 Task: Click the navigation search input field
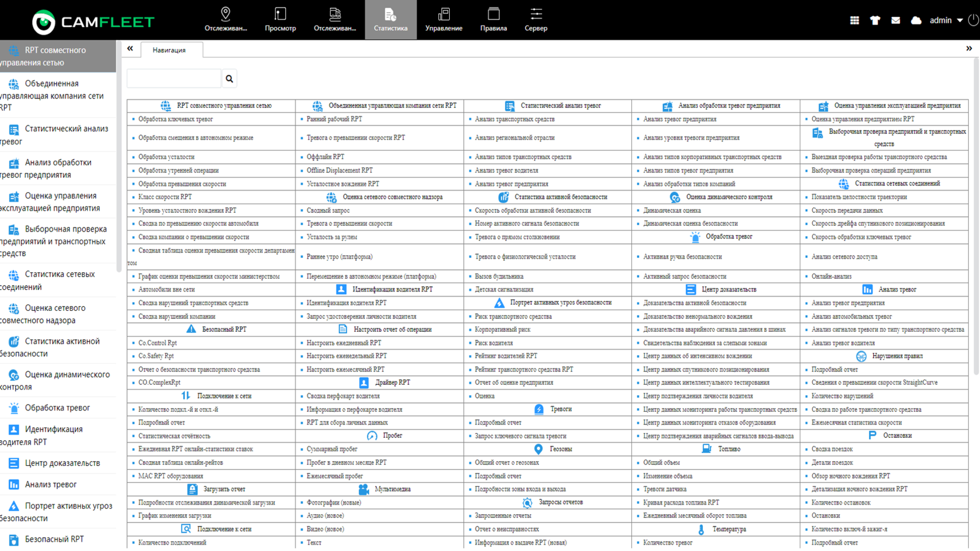174,79
